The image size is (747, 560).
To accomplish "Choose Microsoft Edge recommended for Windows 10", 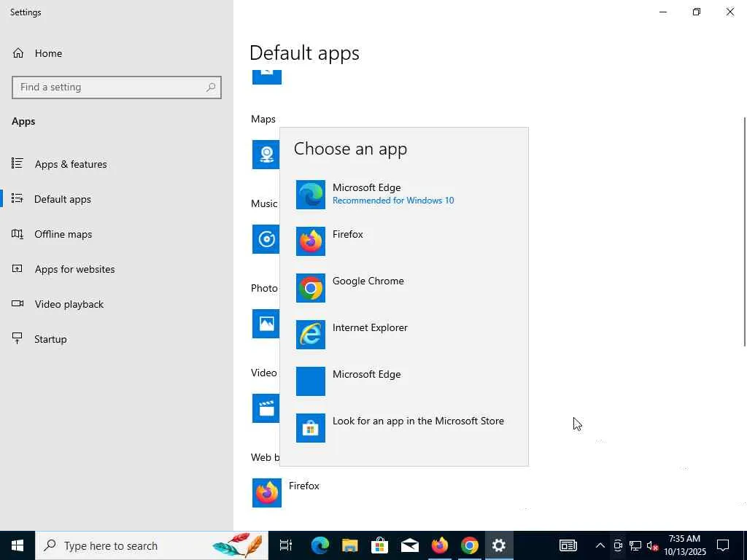I will tap(403, 194).
